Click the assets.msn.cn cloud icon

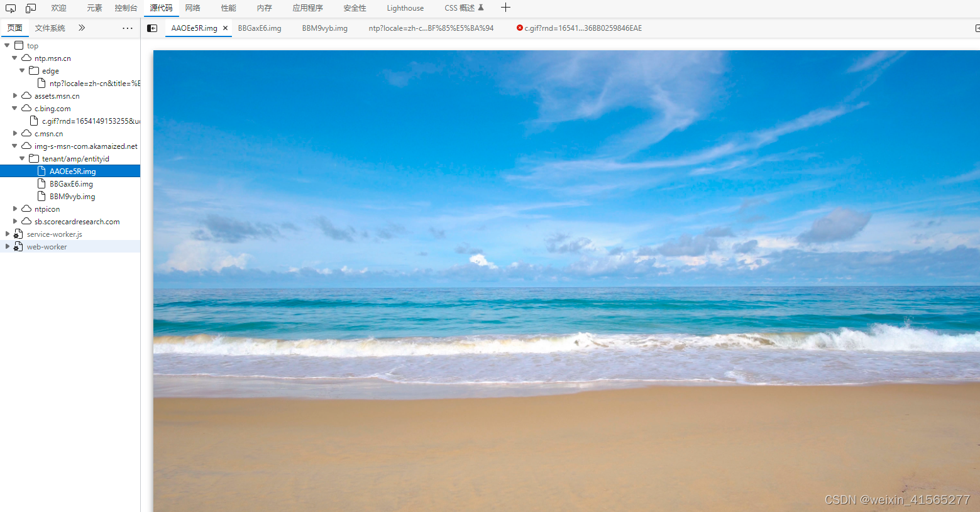[x=26, y=95]
